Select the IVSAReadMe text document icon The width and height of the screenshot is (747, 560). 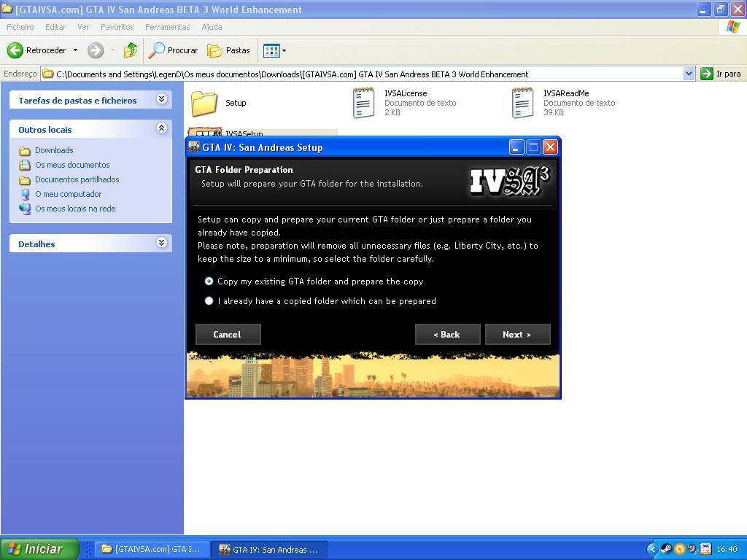[522, 103]
